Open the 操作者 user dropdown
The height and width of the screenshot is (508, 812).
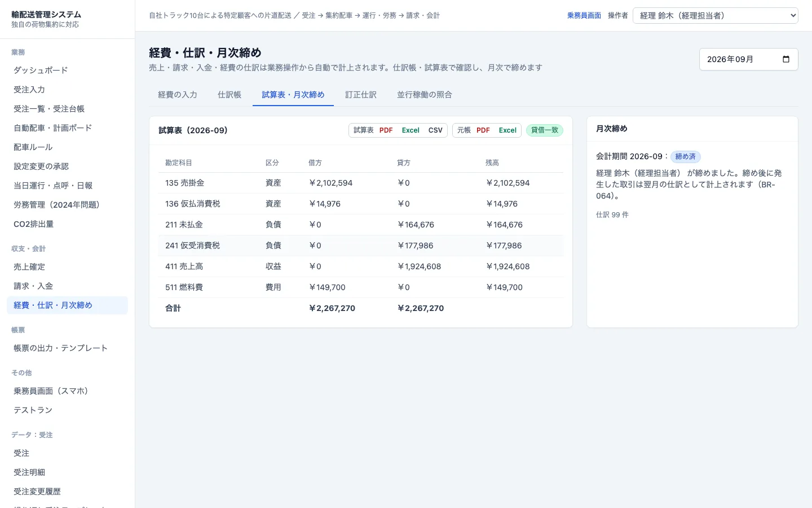(x=716, y=15)
